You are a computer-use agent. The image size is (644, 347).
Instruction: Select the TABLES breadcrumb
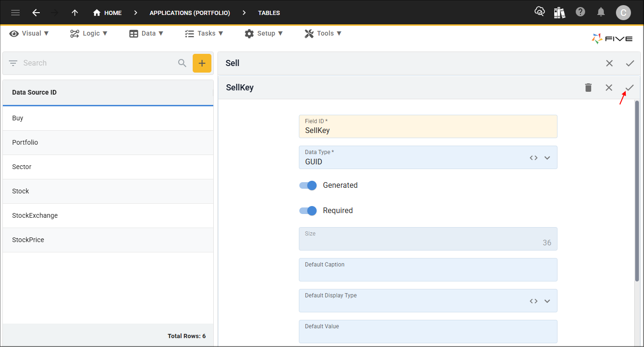coord(269,13)
